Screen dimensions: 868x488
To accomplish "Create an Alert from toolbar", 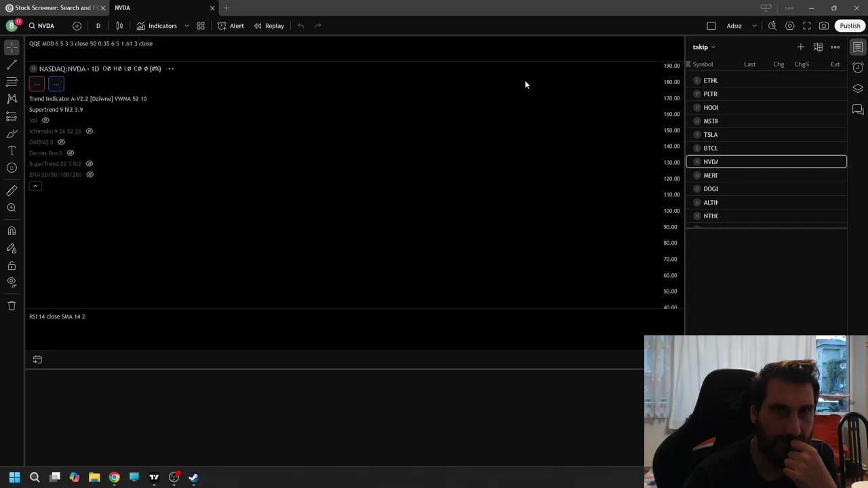I will point(231,26).
